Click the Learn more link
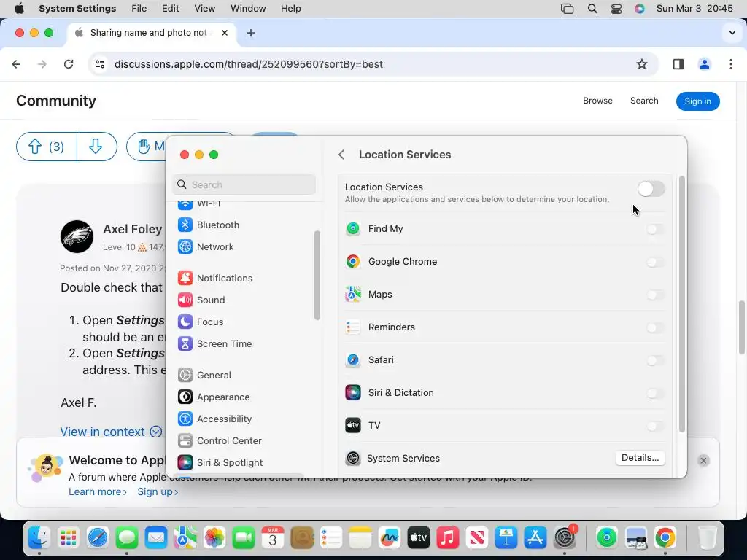747x560 pixels. pos(98,491)
